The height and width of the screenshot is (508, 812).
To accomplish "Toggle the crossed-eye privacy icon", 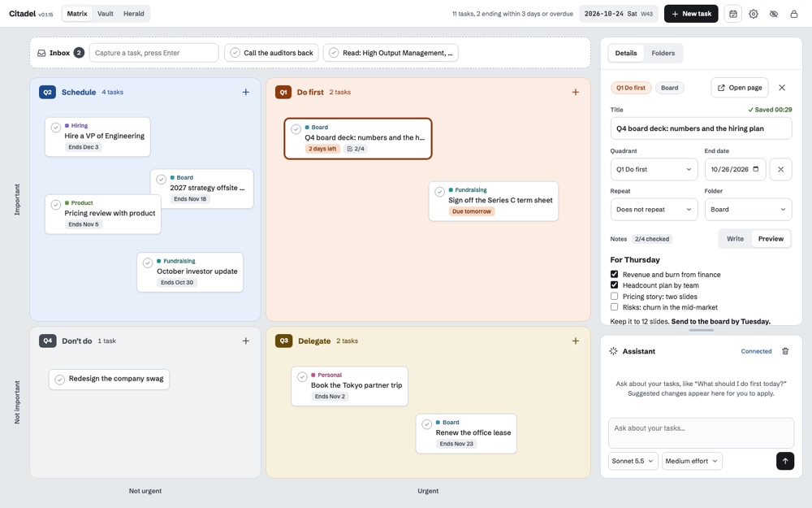I will click(x=774, y=14).
